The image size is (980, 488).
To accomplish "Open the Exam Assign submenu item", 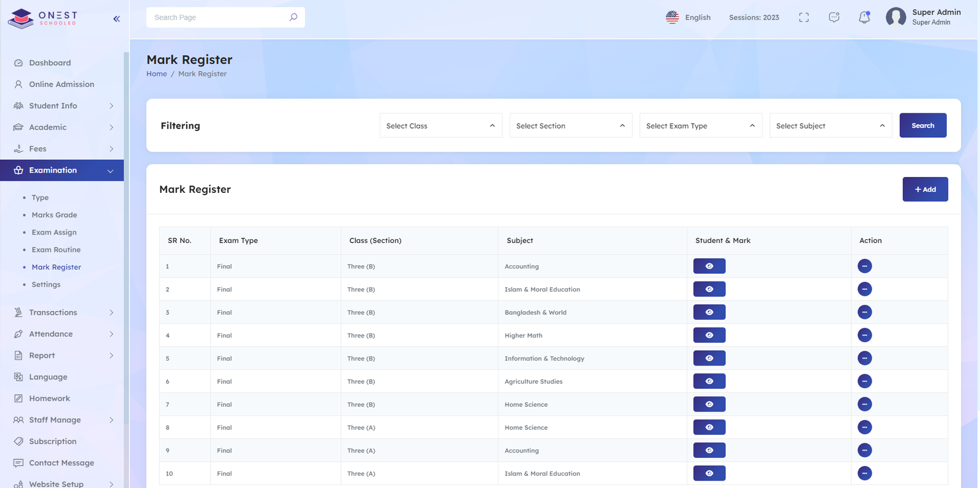I will (x=54, y=233).
